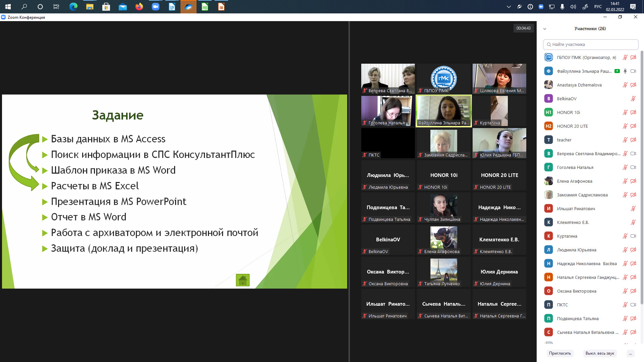Toggle BelkinaOV's muted microphone icon
The width and height of the screenshot is (644, 362).
pyautogui.click(x=633, y=99)
